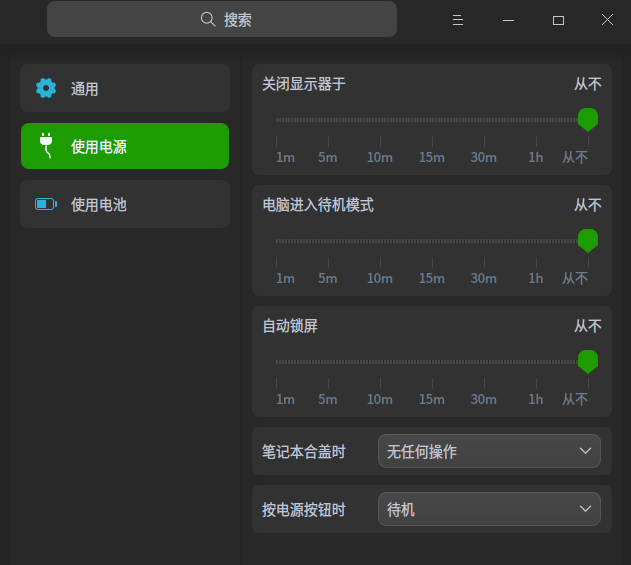Select the 使用电池 tab
631x565 pixels.
[x=125, y=204]
